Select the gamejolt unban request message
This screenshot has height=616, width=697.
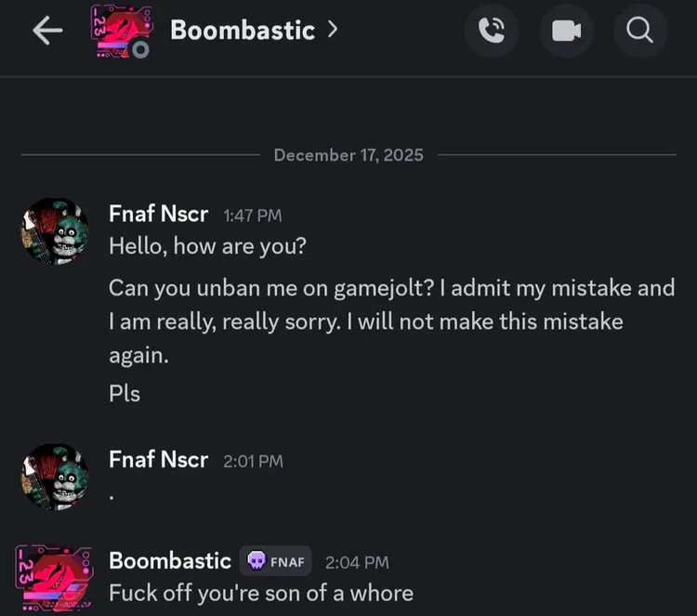point(391,321)
